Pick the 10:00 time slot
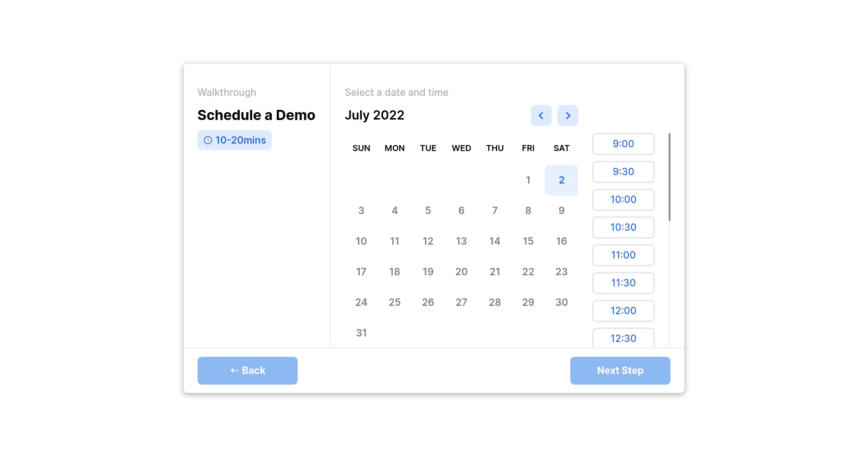Screen dimensions: 868x456 623,200
